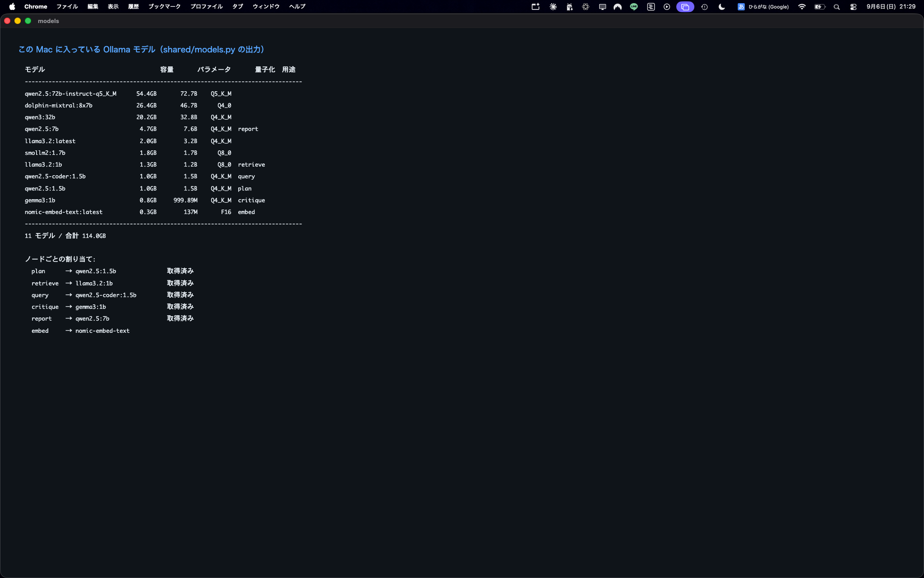Image resolution: width=924 pixels, height=578 pixels.
Task: Open the 編集 menu
Action: [x=93, y=7]
